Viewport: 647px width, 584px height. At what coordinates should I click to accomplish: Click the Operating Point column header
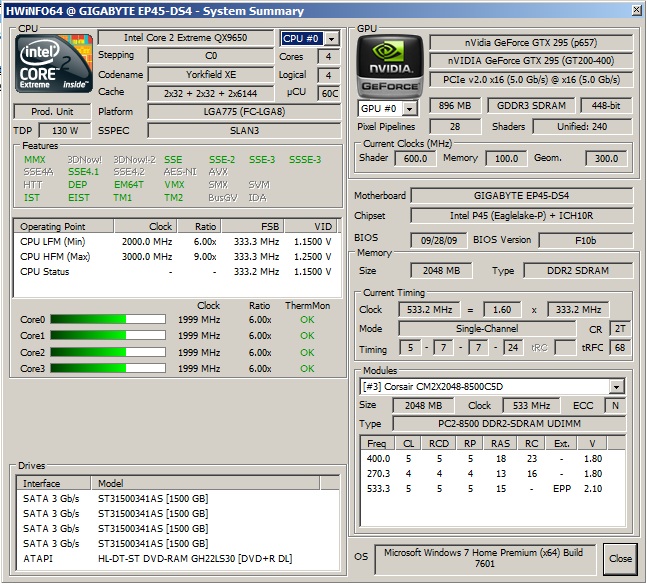coord(64,227)
